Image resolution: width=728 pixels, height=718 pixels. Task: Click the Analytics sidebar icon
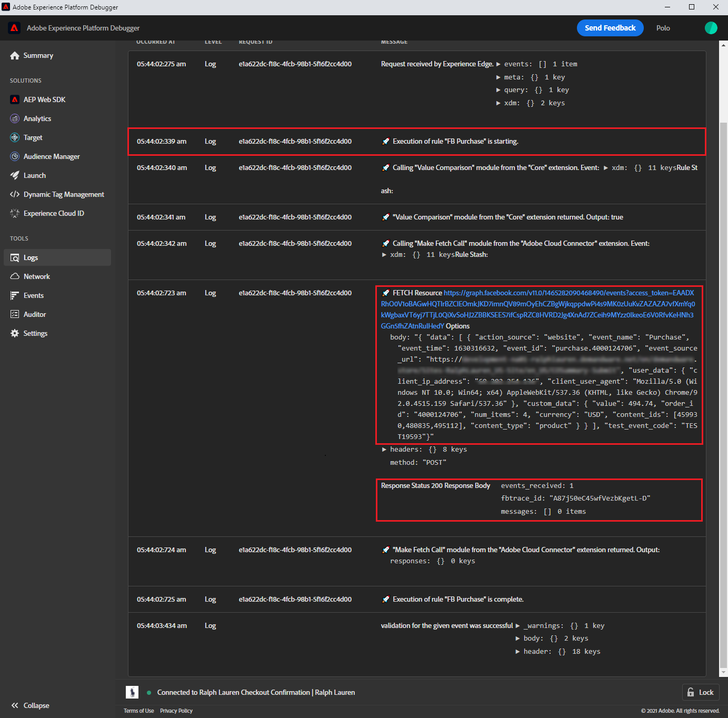point(15,118)
